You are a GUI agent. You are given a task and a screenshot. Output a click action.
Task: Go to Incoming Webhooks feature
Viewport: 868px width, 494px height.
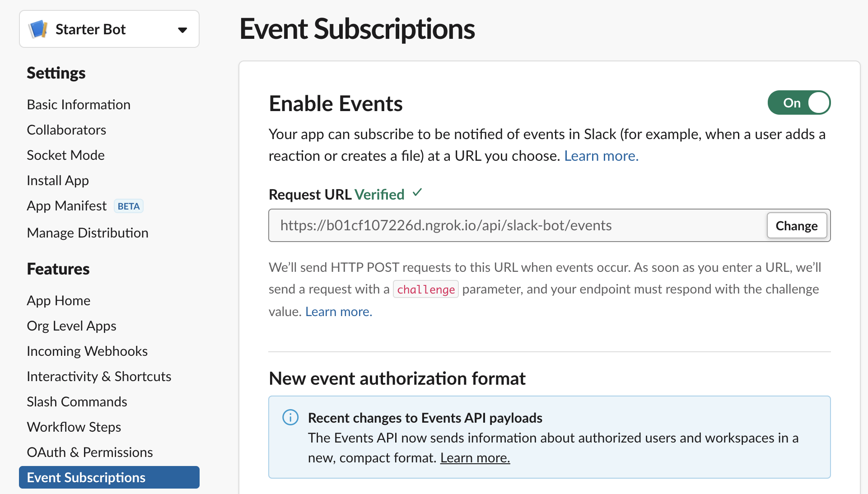tap(87, 351)
